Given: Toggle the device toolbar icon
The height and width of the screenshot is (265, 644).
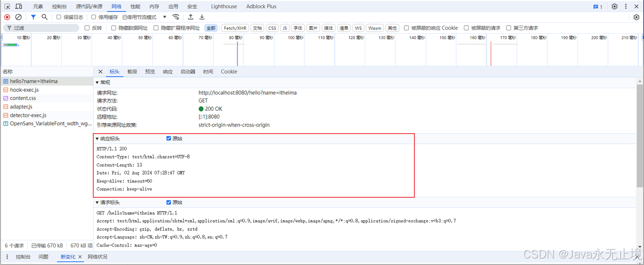Looking at the screenshot, I should click(19, 7).
